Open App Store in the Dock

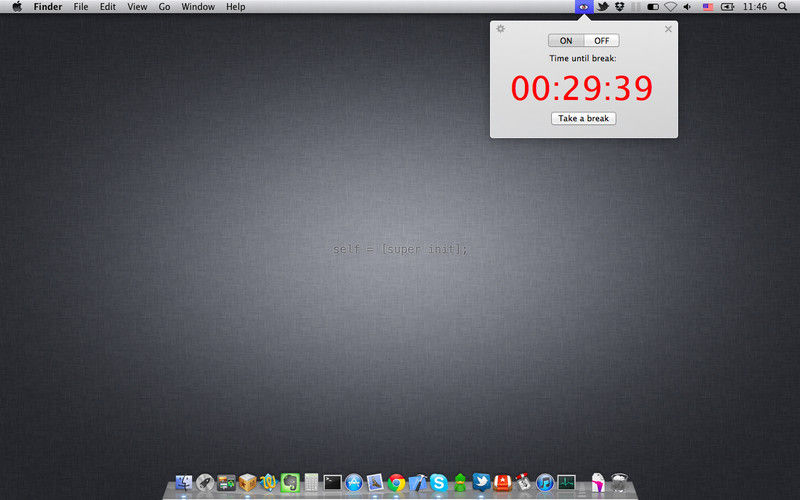[x=354, y=482]
